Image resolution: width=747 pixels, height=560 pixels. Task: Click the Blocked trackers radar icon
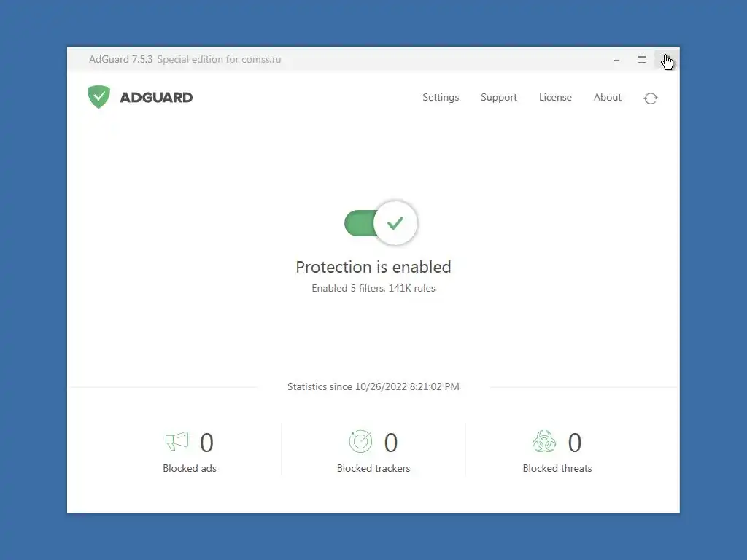360,441
